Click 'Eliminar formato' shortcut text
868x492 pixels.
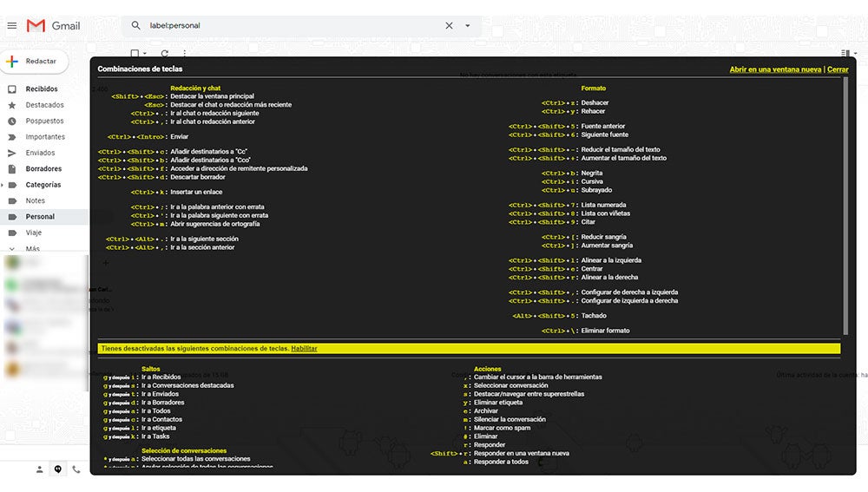tap(605, 331)
